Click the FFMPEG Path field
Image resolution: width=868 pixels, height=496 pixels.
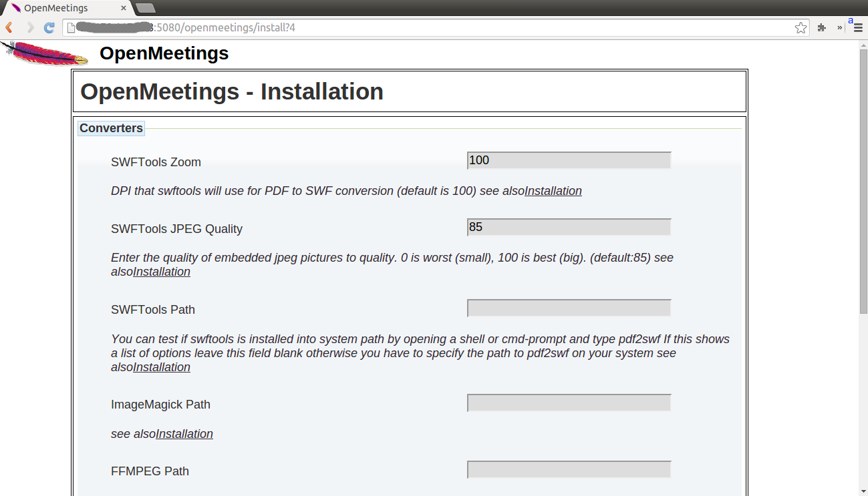pyautogui.click(x=569, y=469)
